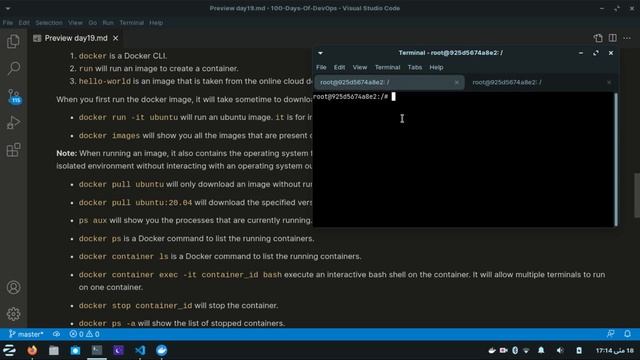Click the Show Source icon in the editor toolbar
This screenshot has width=640, height=360.
(x=598, y=38)
